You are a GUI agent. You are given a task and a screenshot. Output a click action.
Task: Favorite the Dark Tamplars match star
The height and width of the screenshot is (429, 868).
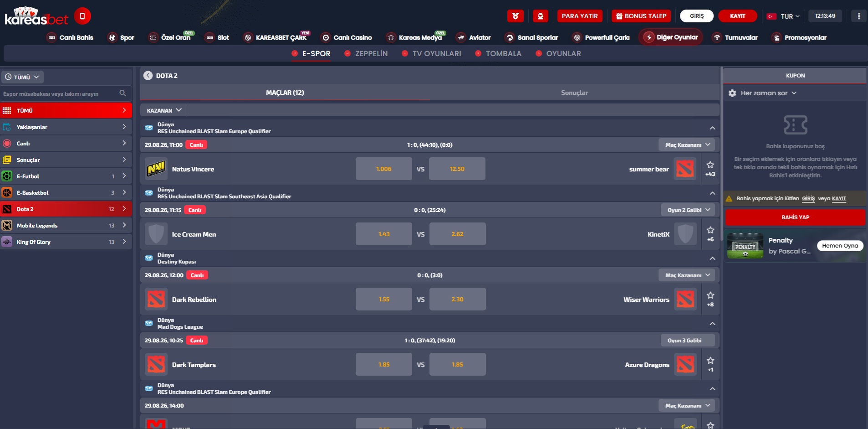click(x=710, y=361)
